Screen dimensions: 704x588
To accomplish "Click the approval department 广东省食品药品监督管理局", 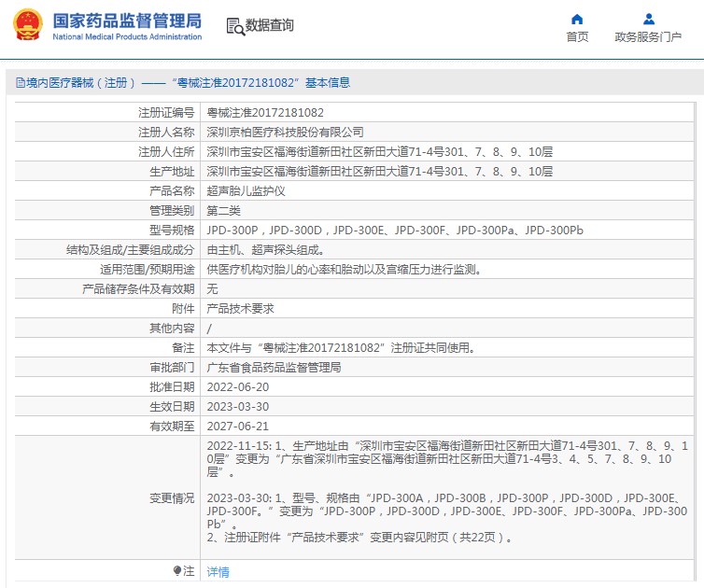I will (x=274, y=367).
